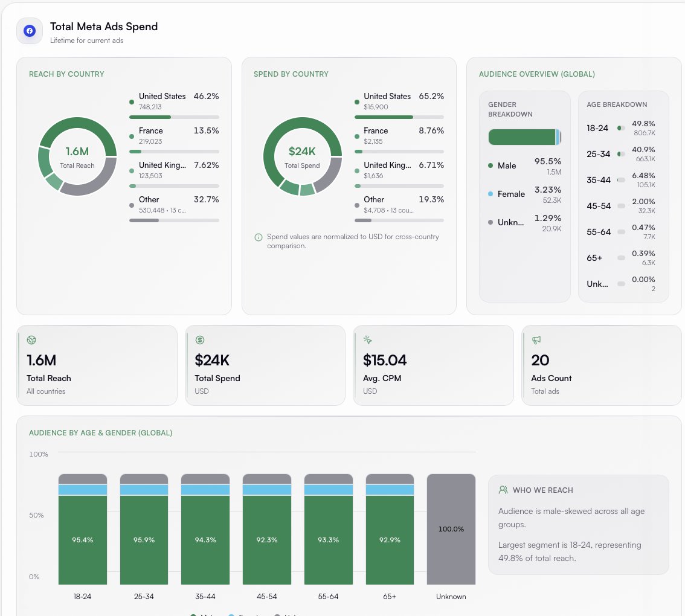This screenshot has height=616, width=685.
Task: Click the 35-44 age row percentage 6.48%
Action: [x=643, y=176]
